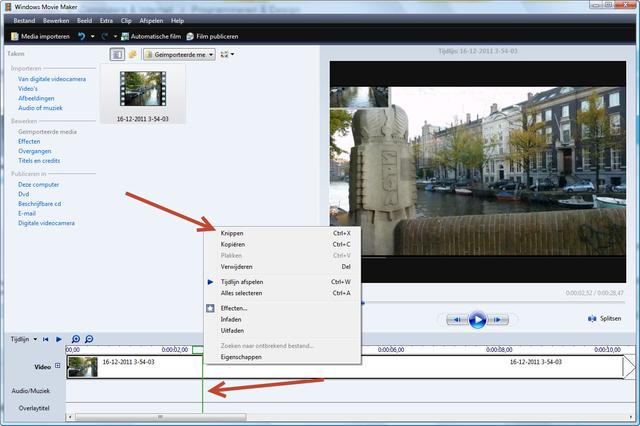Click the timeline zoom in magnifier

point(75,339)
